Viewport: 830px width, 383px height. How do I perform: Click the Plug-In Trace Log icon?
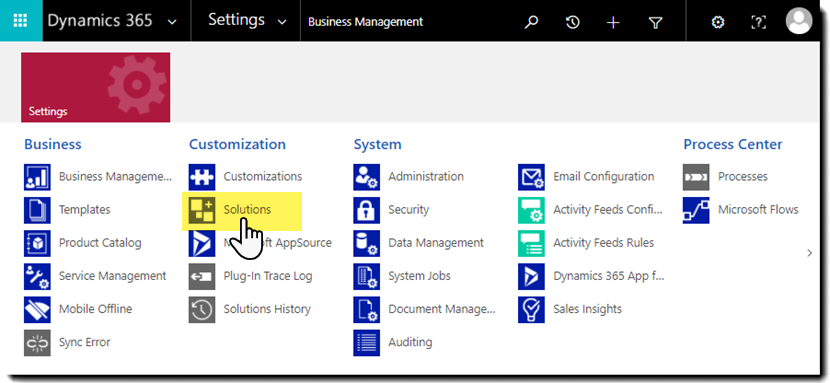click(x=202, y=276)
